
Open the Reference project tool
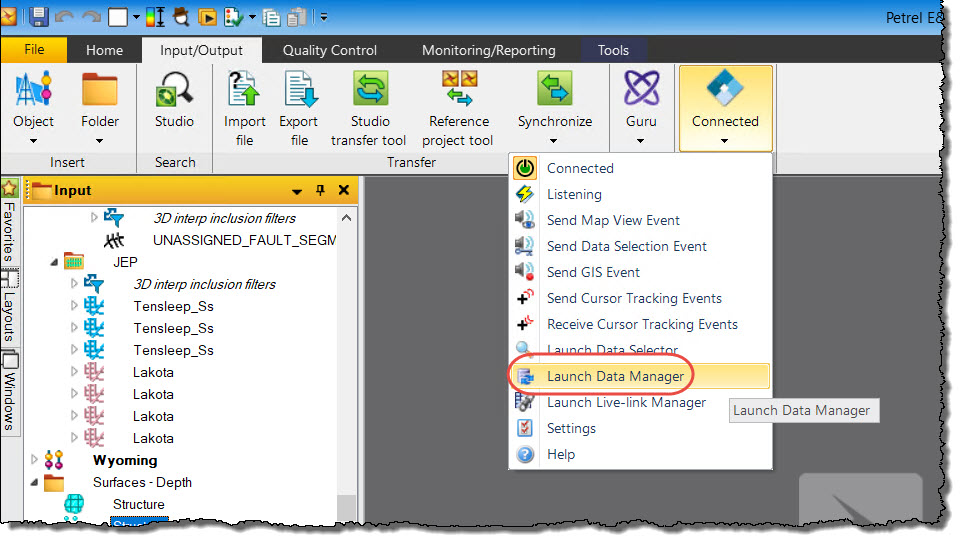click(x=458, y=109)
